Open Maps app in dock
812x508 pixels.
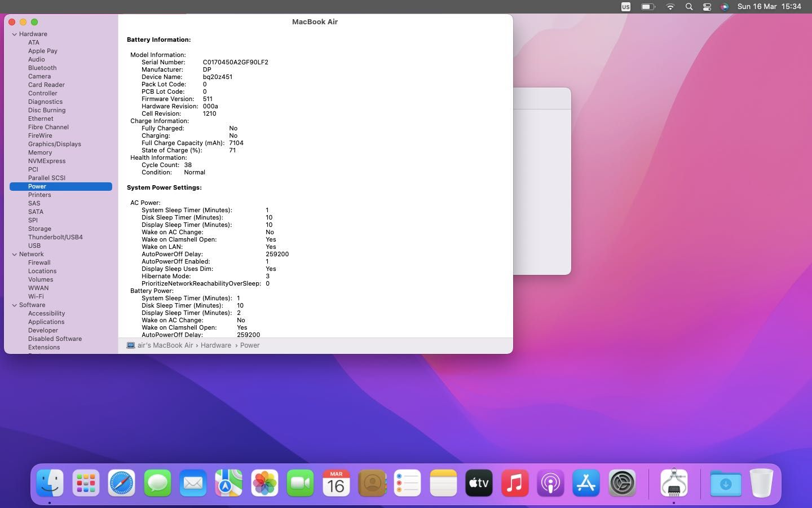(x=228, y=483)
